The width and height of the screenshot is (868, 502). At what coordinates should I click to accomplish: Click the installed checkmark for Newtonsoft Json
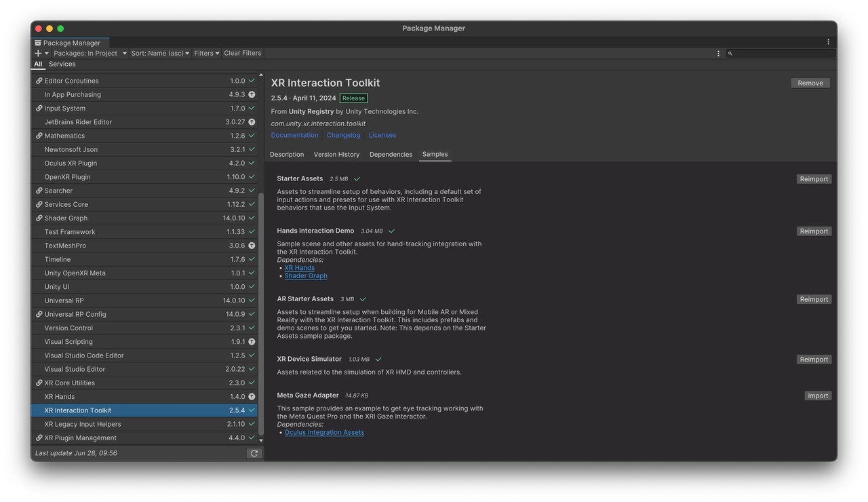pyautogui.click(x=252, y=149)
